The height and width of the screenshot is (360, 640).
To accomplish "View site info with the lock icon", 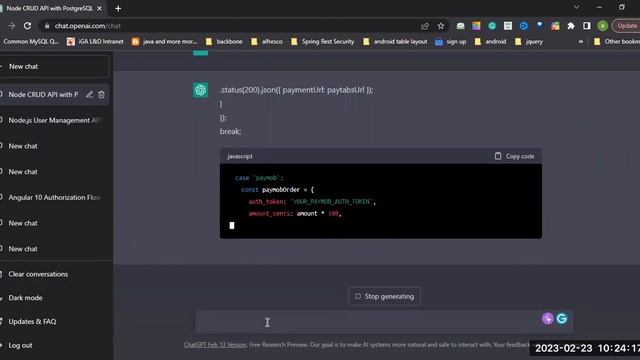I will tap(47, 26).
